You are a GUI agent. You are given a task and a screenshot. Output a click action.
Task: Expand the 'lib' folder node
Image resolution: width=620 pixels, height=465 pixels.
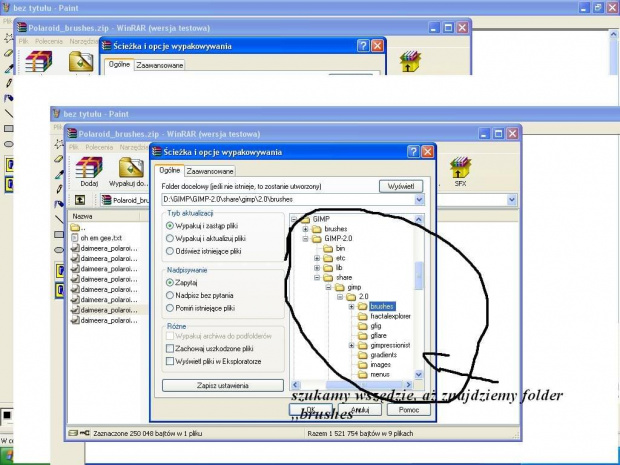(x=317, y=268)
